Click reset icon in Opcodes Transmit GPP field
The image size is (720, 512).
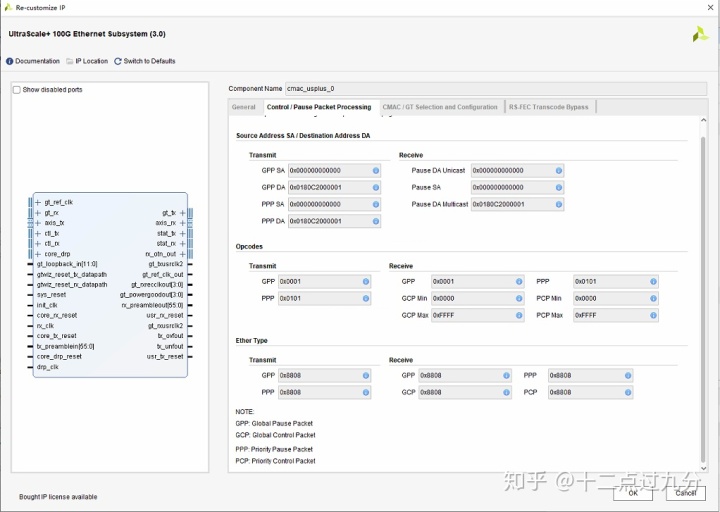[x=366, y=281]
